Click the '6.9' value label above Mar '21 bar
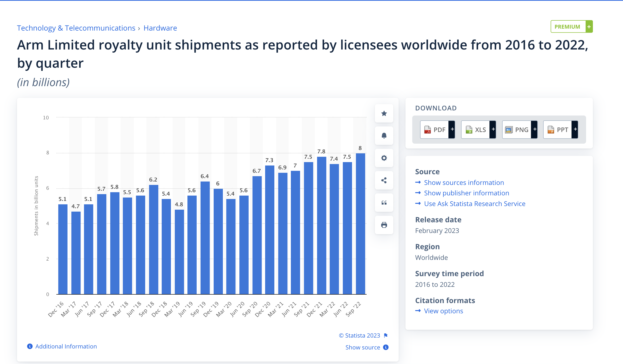This screenshot has width=623, height=364. point(282,167)
